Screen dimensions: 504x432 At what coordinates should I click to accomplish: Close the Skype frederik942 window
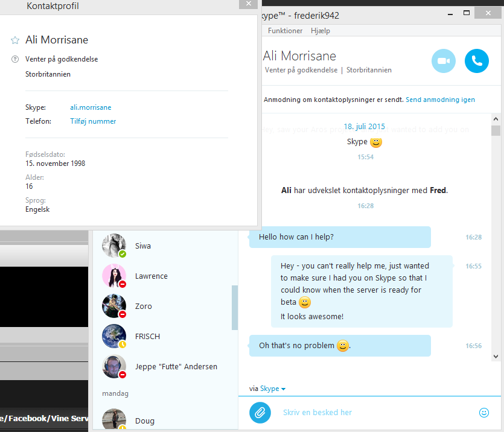pos(488,13)
